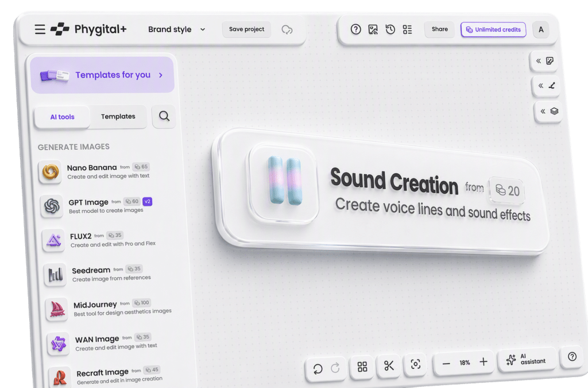Click the chevron on Templates for you
The image size is (588, 388).
pyautogui.click(x=161, y=75)
